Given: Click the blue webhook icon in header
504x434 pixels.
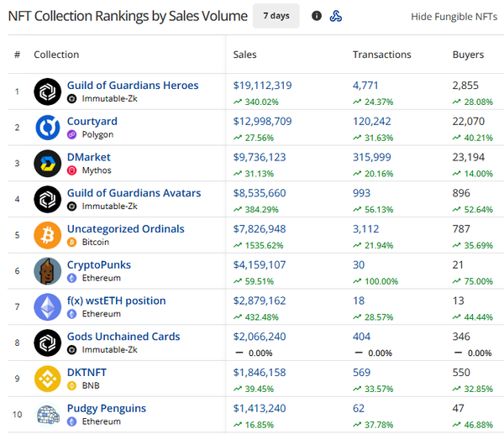Looking at the screenshot, I should (x=335, y=16).
